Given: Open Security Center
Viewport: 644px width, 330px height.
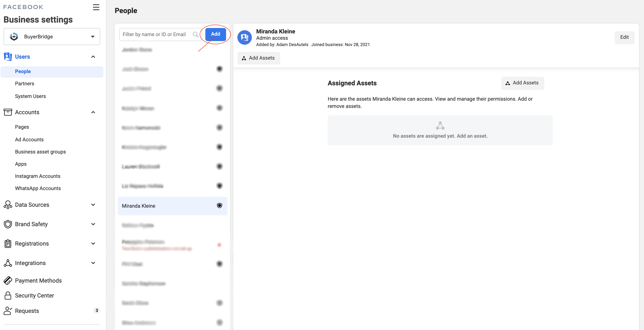Looking at the screenshot, I should click(35, 295).
